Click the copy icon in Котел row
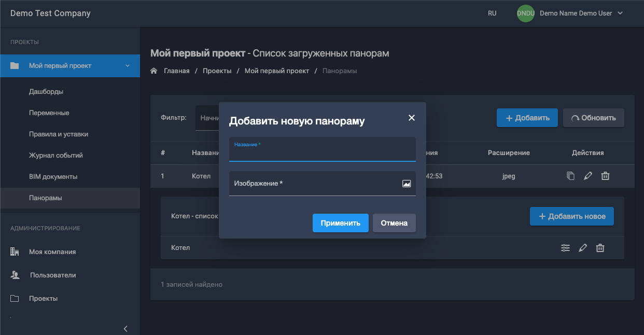Screen dimensions: 644x335 570,176
